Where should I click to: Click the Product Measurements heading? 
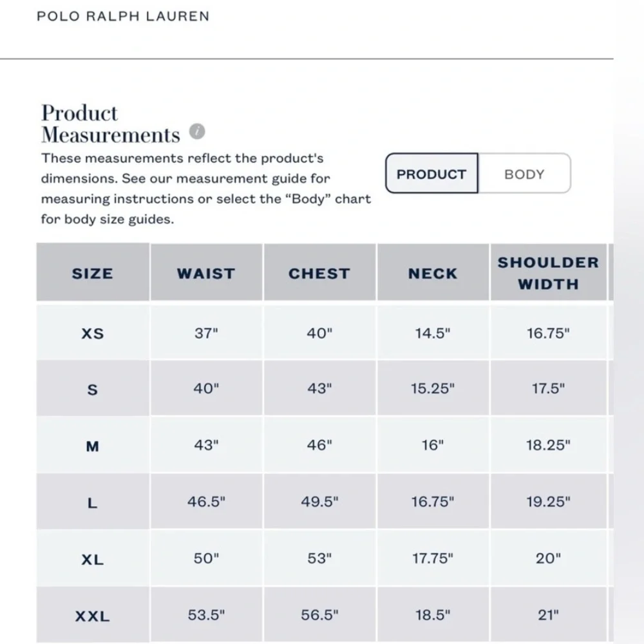tap(110, 124)
